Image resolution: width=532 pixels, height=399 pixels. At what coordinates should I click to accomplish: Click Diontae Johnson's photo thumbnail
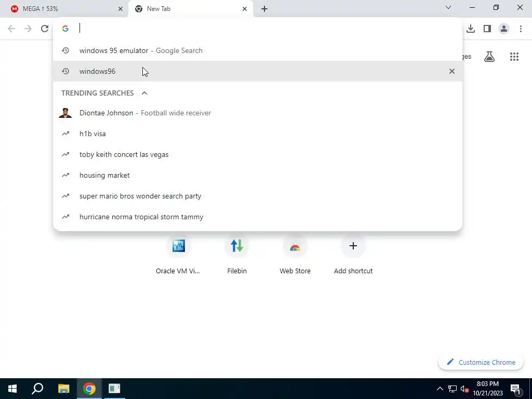65,113
